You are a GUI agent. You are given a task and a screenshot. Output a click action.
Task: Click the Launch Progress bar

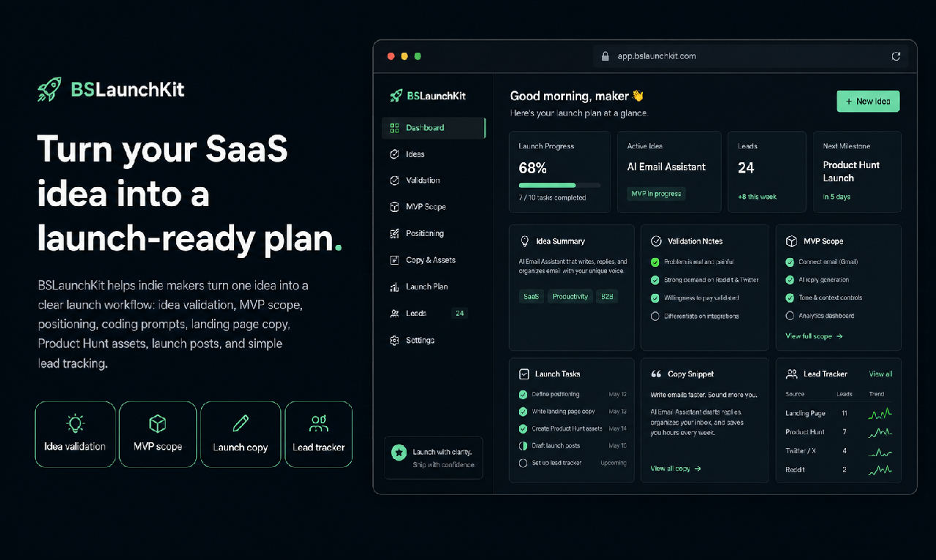point(559,185)
